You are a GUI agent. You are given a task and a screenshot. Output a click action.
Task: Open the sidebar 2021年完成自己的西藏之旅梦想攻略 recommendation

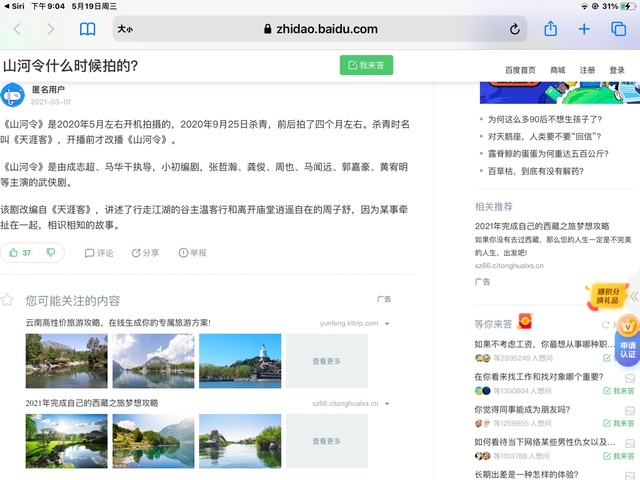click(542, 226)
